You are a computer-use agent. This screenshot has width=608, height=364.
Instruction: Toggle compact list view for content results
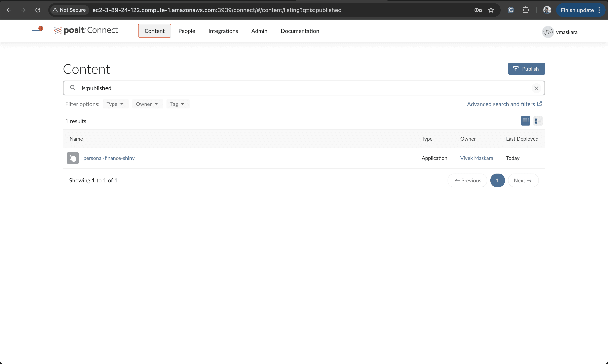point(538,121)
